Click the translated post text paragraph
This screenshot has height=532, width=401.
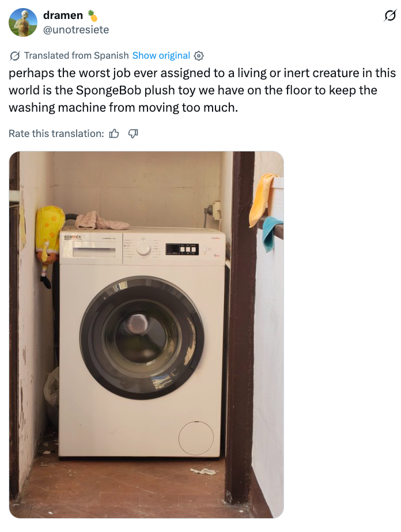(x=202, y=90)
